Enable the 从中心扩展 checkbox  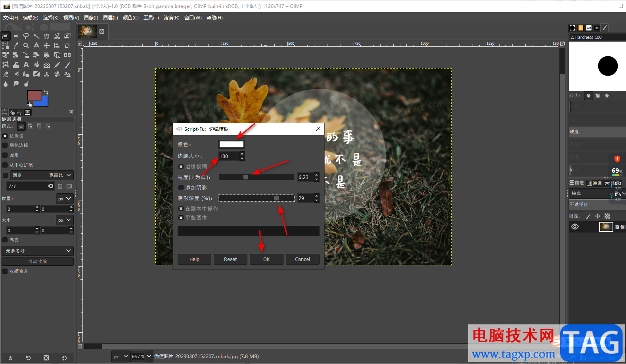(5, 165)
